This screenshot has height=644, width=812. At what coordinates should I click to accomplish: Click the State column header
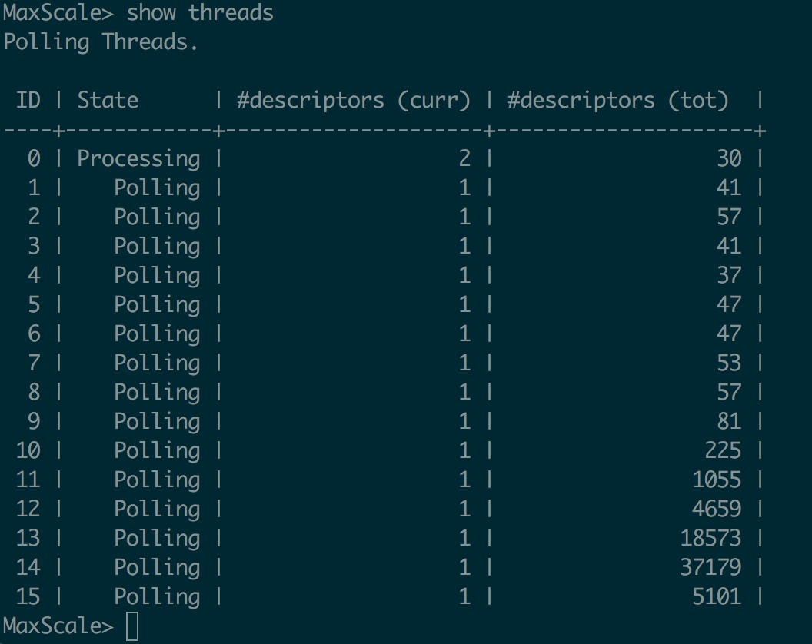coord(108,100)
